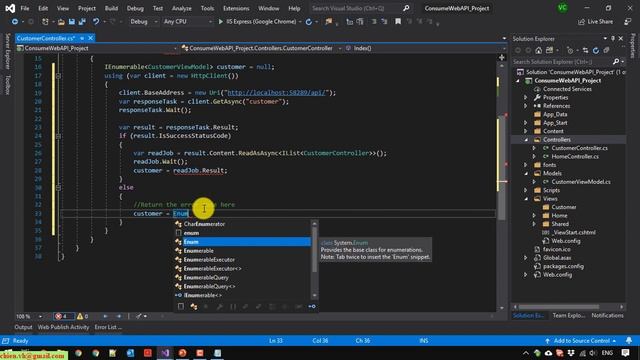
Task: Open the Debug menu
Action: (x=135, y=8)
